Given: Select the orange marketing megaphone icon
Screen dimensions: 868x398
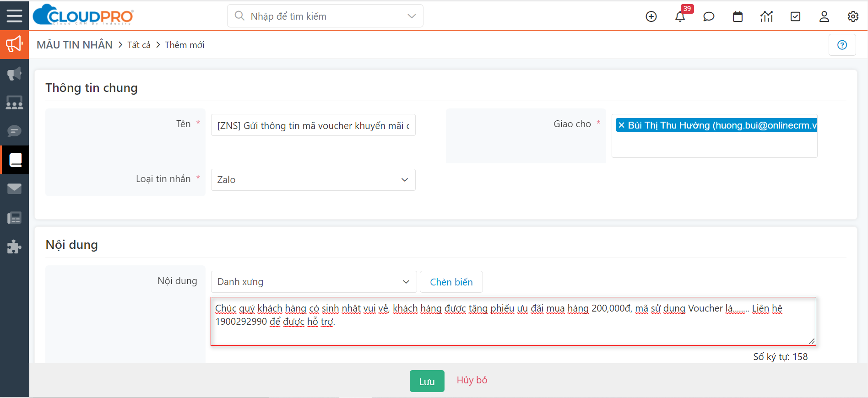Looking at the screenshot, I should (14, 44).
